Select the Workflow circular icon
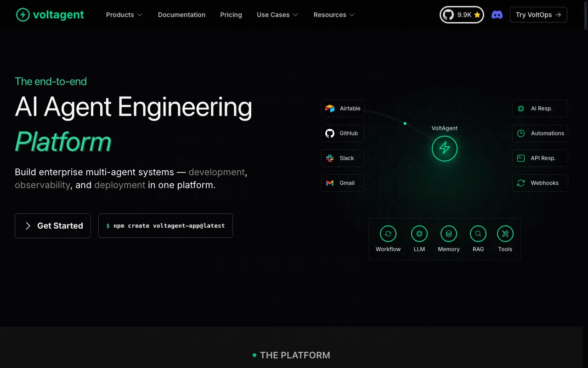The width and height of the screenshot is (588, 368). [x=388, y=234]
